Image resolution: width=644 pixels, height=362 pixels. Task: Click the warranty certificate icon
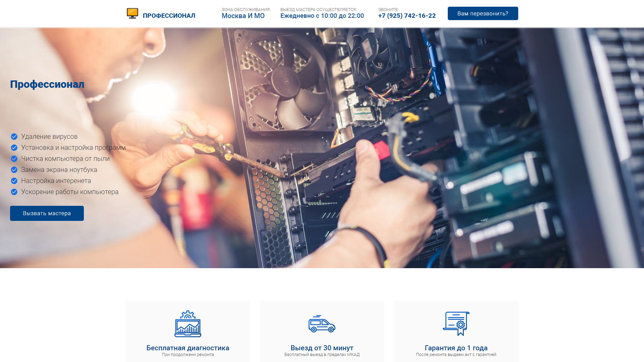click(456, 324)
